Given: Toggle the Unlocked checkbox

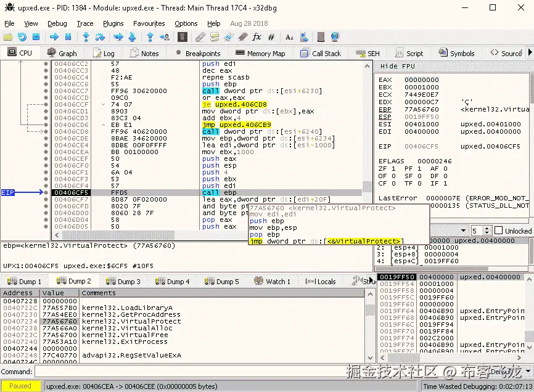Looking at the screenshot, I should click(499, 231).
